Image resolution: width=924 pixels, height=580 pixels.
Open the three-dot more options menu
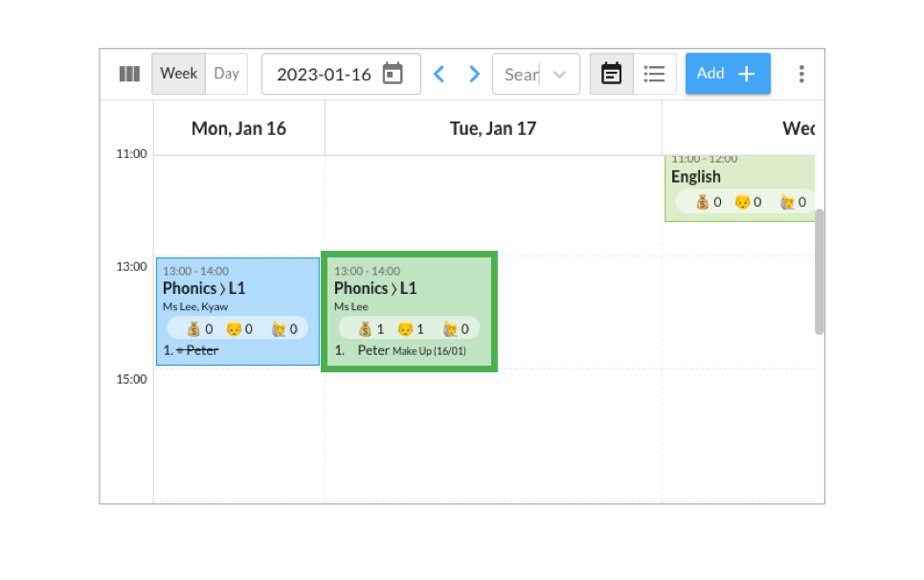click(x=801, y=74)
